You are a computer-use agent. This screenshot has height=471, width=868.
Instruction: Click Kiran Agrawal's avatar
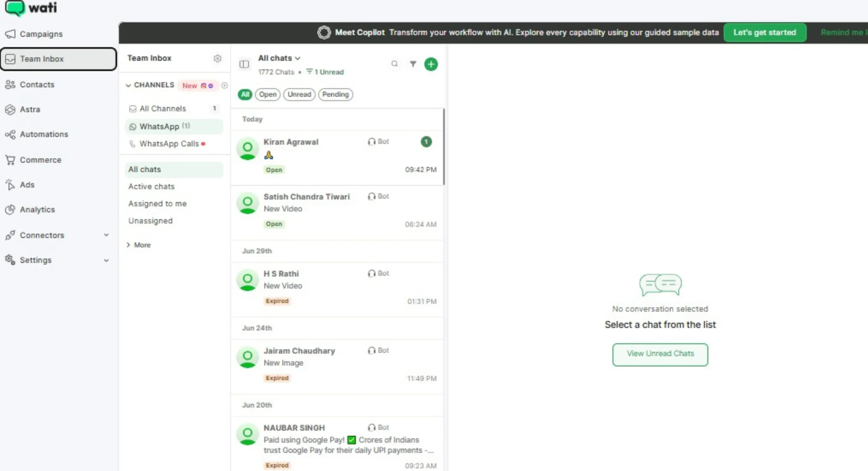pos(248,148)
